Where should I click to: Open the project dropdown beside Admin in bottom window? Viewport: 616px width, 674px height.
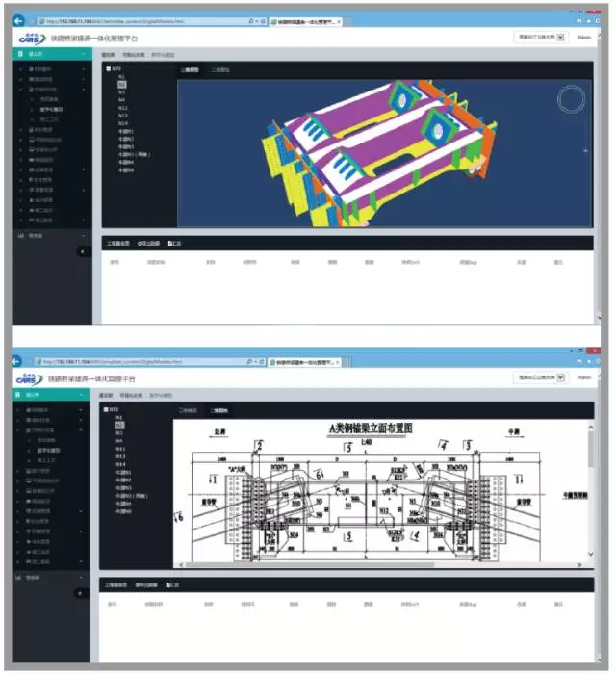click(x=541, y=378)
